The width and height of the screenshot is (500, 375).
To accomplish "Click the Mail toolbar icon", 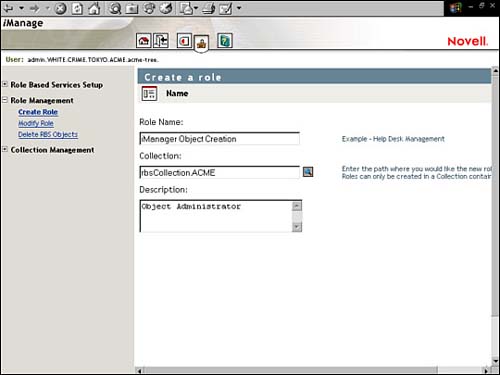I will point(186,8).
